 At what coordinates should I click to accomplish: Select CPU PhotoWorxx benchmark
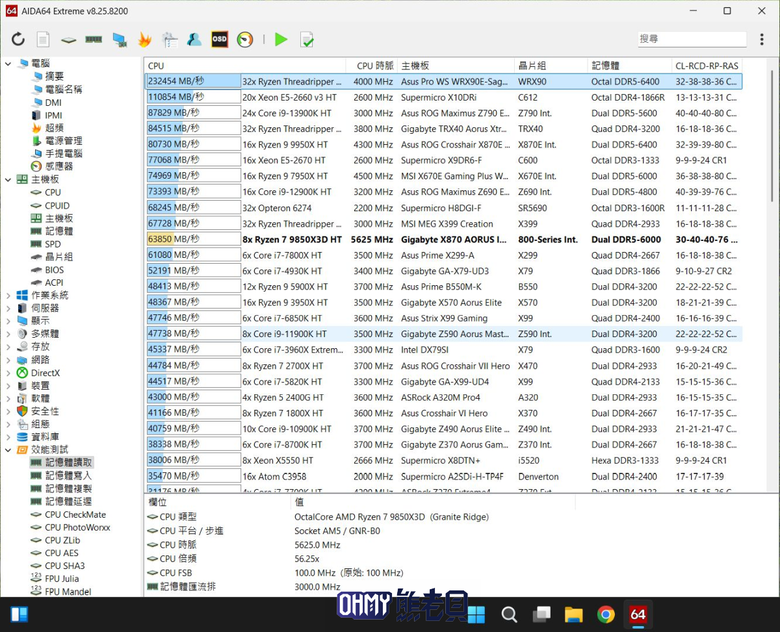pyautogui.click(x=78, y=527)
